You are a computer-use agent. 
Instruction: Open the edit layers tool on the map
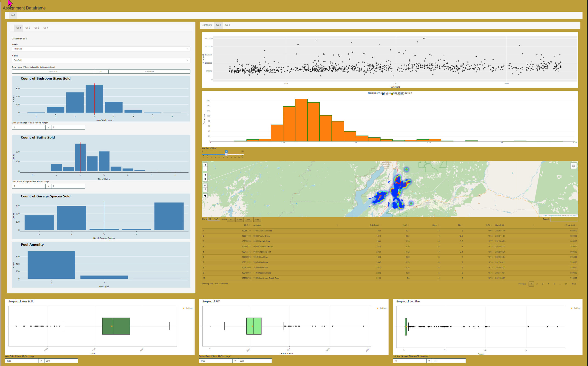[x=206, y=186]
